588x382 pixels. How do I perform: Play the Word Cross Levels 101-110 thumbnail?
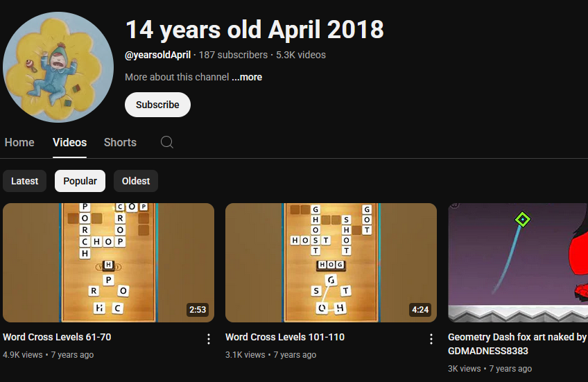[331, 263]
